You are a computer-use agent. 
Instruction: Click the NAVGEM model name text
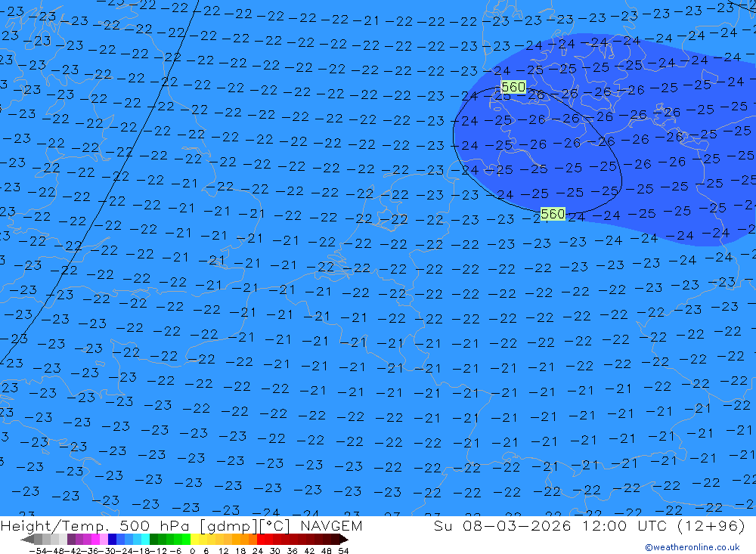tap(332, 526)
